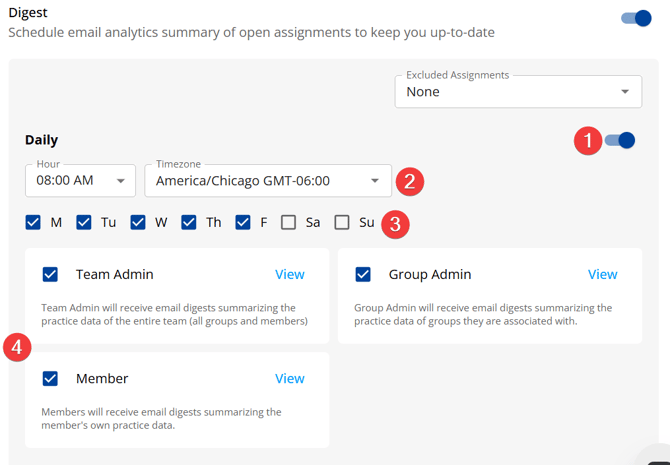Uncheck the Team Admin checkbox
This screenshot has height=465, width=670.
pyautogui.click(x=51, y=274)
